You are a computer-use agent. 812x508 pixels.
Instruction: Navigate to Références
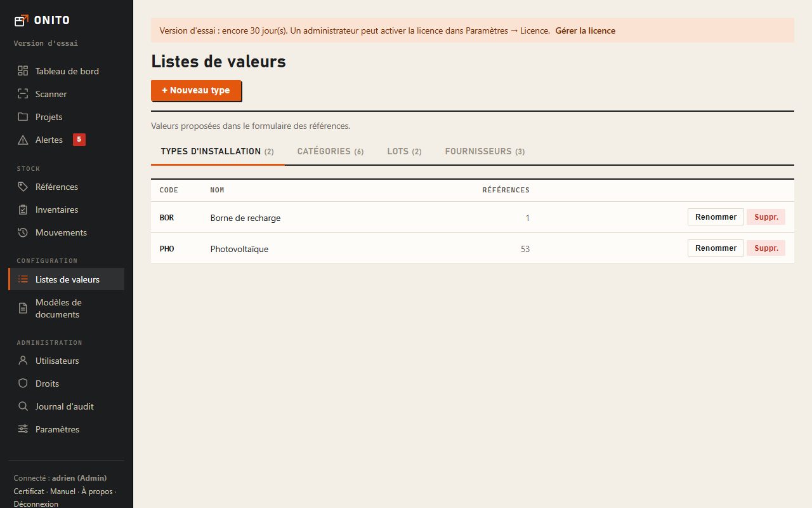click(x=67, y=187)
